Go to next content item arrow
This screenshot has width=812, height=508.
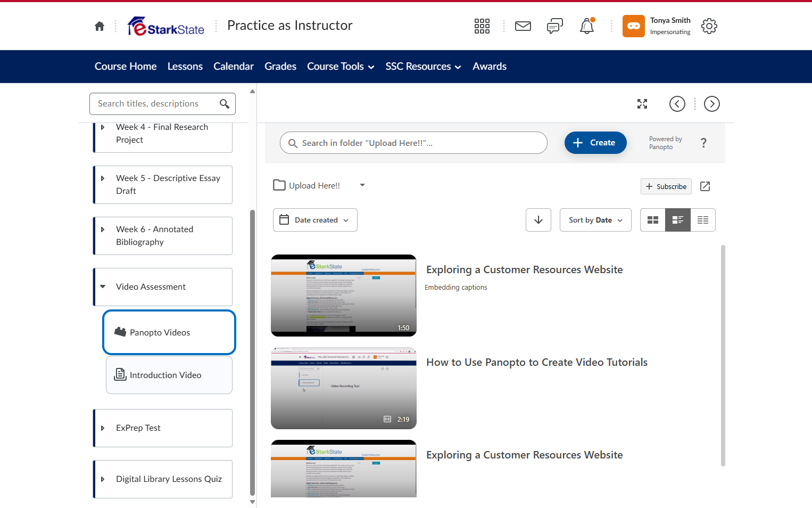[x=712, y=104]
